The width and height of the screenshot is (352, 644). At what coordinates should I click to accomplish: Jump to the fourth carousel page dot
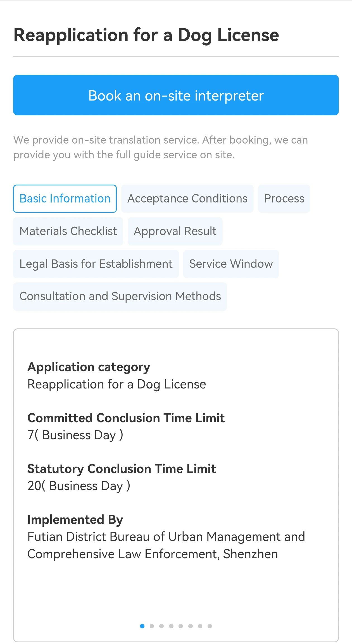tap(171, 626)
